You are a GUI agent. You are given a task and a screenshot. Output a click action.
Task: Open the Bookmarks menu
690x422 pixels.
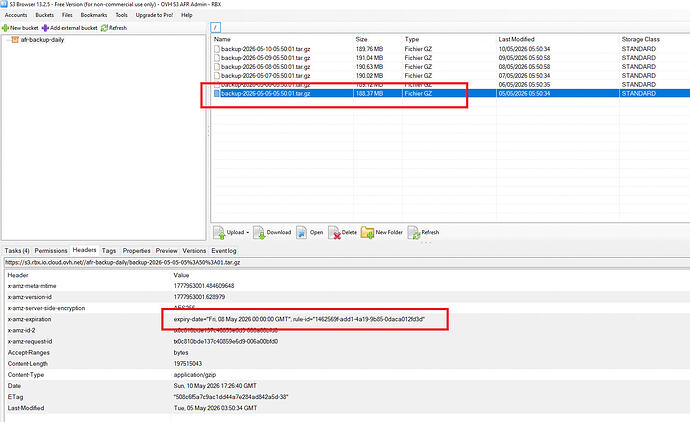[94, 15]
